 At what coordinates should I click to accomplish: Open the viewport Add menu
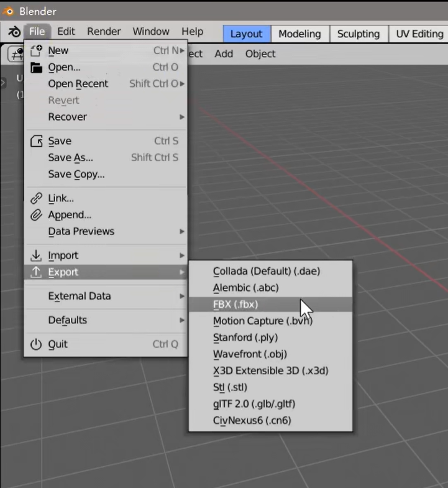tap(224, 54)
